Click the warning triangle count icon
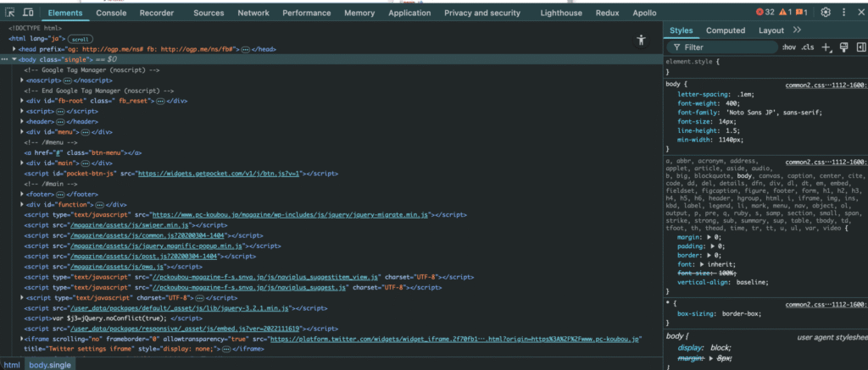This screenshot has height=370, width=868. coord(787,13)
